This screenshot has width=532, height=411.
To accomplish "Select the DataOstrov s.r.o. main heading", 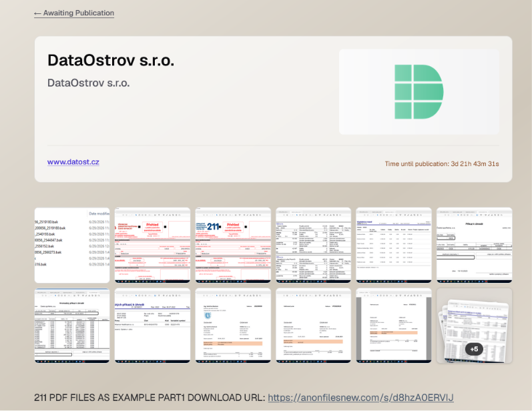I will pos(111,60).
